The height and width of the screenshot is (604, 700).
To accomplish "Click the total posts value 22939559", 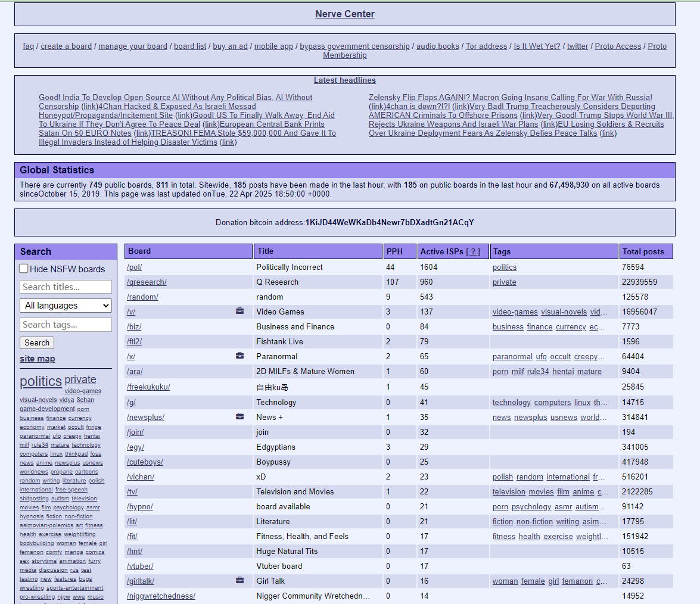I will tap(640, 282).
